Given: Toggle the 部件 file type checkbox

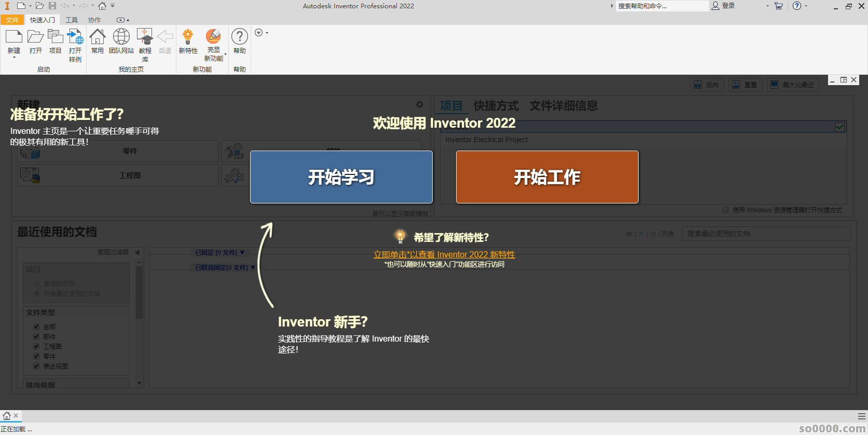Looking at the screenshot, I should (36, 336).
